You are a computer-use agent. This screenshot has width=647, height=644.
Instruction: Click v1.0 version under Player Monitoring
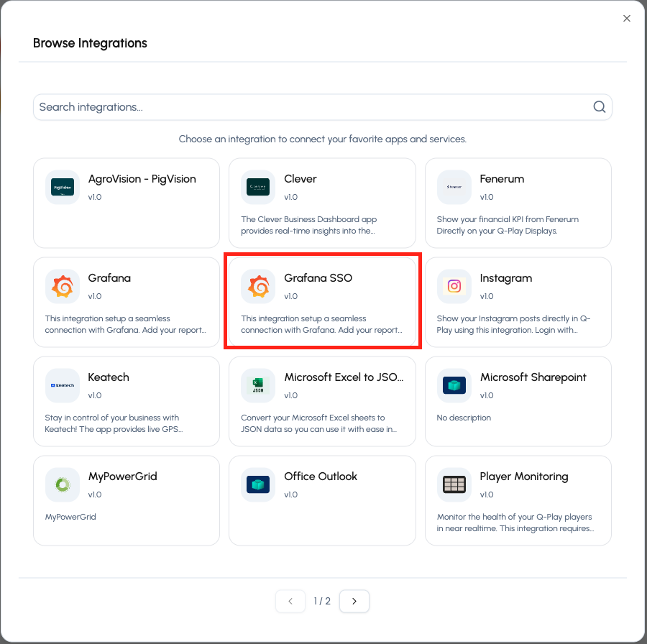[487, 494]
